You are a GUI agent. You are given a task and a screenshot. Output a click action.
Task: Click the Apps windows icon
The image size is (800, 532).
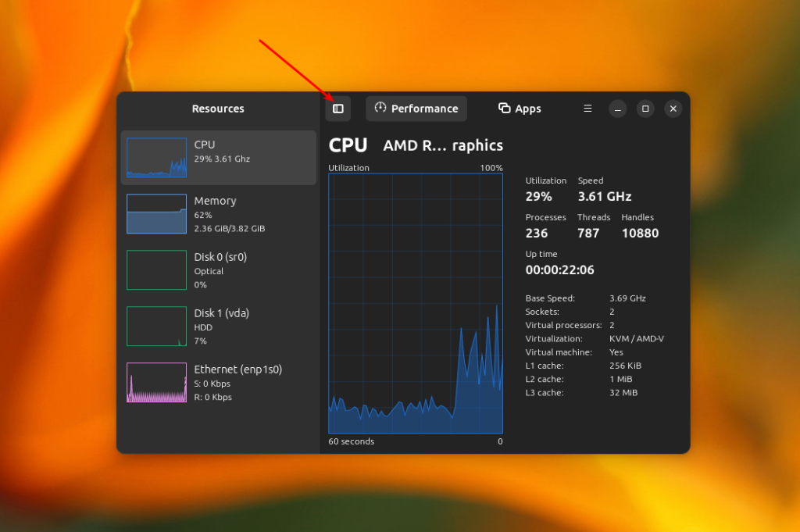point(504,108)
